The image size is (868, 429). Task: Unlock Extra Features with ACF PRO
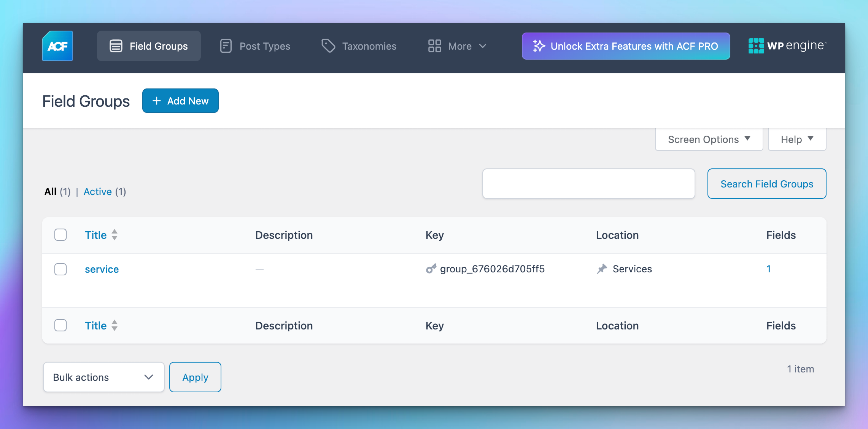click(626, 46)
